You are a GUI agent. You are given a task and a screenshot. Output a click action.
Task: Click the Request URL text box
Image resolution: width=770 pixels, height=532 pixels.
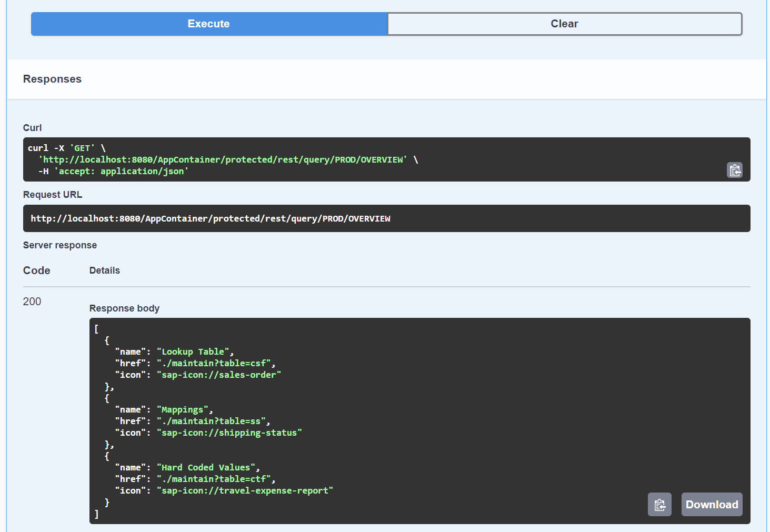pos(387,218)
